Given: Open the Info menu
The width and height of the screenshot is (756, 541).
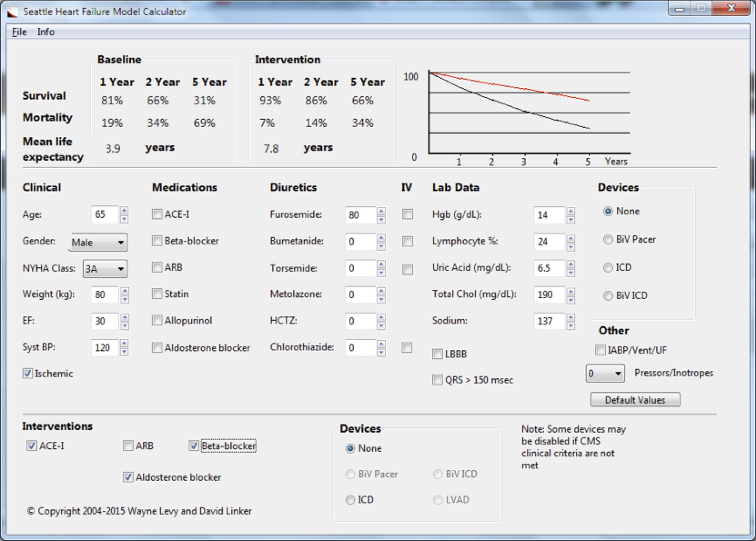Looking at the screenshot, I should click(45, 32).
